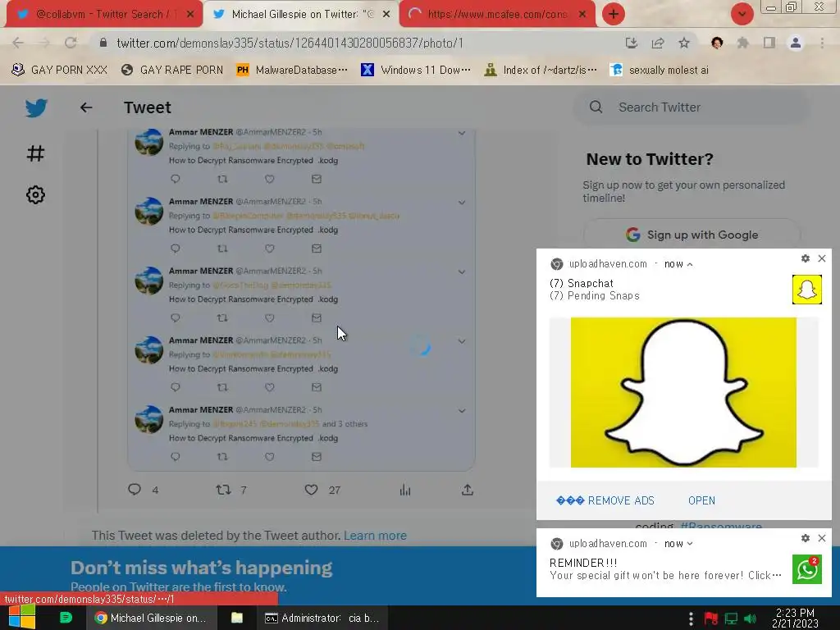Bookmark this page with the star icon
The height and width of the screenshot is (630, 840).
tap(684, 43)
